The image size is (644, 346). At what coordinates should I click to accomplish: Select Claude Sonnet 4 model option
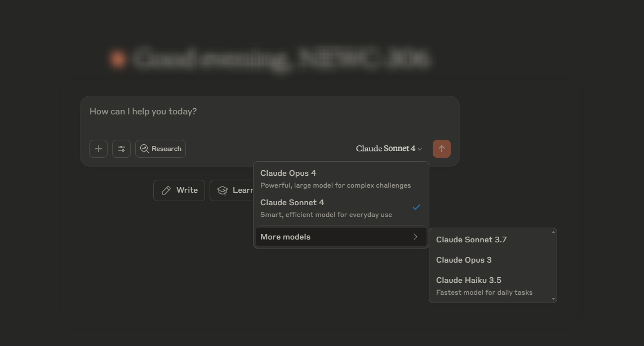[341, 209]
